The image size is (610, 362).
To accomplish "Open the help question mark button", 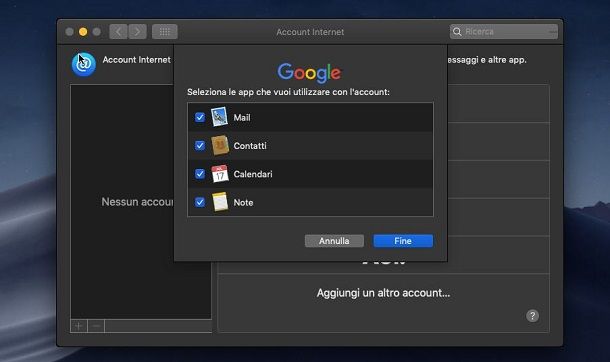I will (533, 316).
